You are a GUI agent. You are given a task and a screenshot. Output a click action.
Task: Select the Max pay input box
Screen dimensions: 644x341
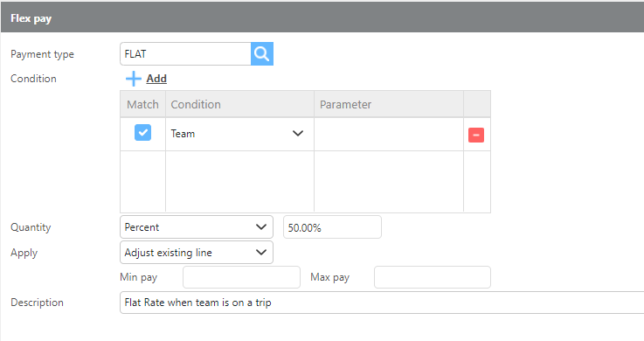[433, 277]
